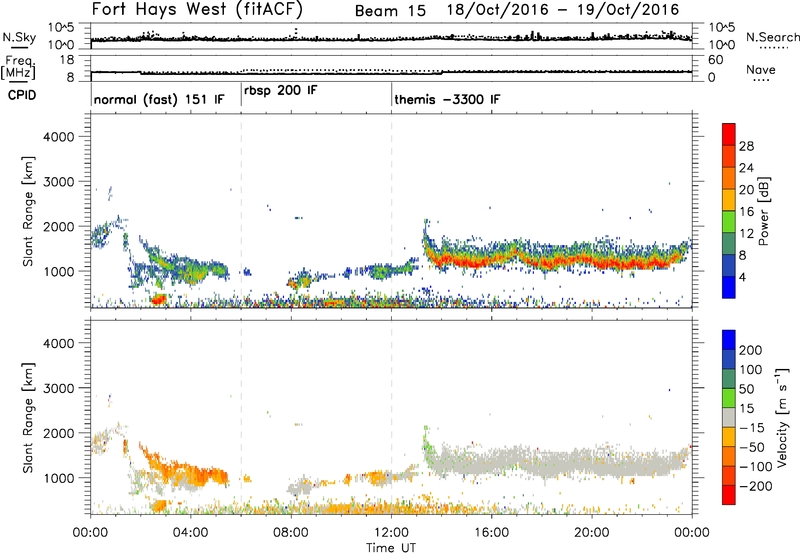The height and width of the screenshot is (554, 800).
Task: Pick the light green segment of Power colorbar
Action: click(729, 222)
